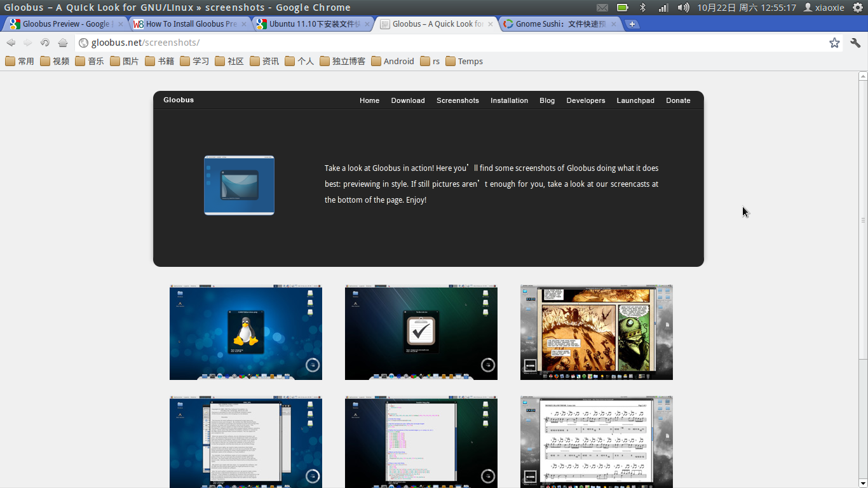Screen dimensions: 868x488
Task: Open the 独立博客 bookmarks folder
Action: pos(342,61)
